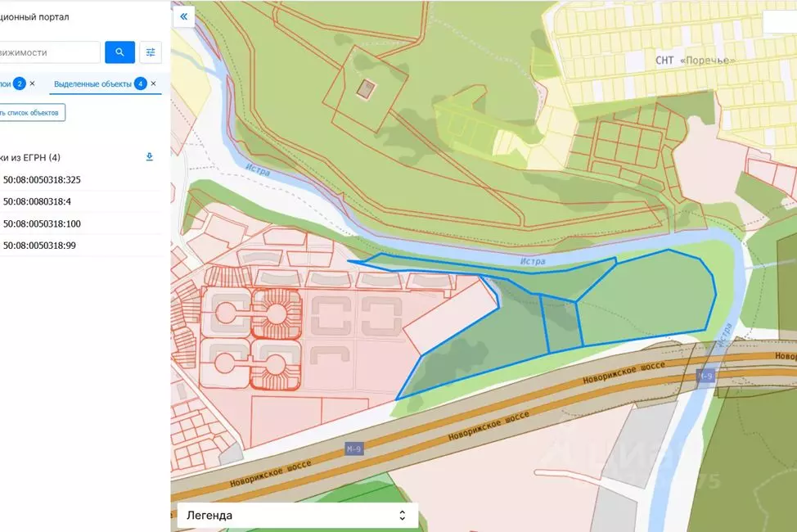This screenshot has width=797, height=532.
Task: Download the EGRN objects list
Action: [x=150, y=156]
